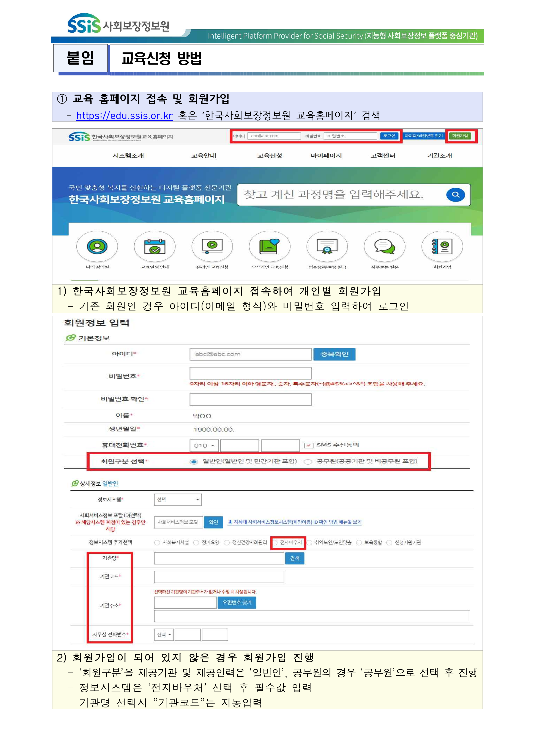Click the signup 비밀번호 field
This screenshot has width=535, height=756.
point(250,373)
